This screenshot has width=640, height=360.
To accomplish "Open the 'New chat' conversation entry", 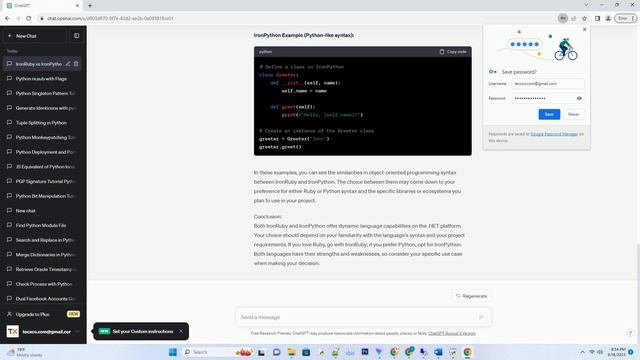I will pyautogui.click(x=42, y=211).
